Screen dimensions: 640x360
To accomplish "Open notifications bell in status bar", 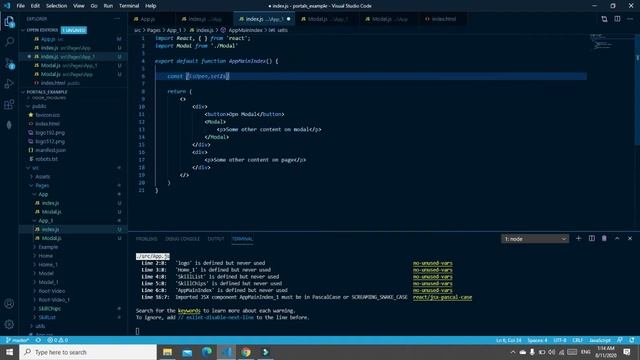I will click(632, 340).
